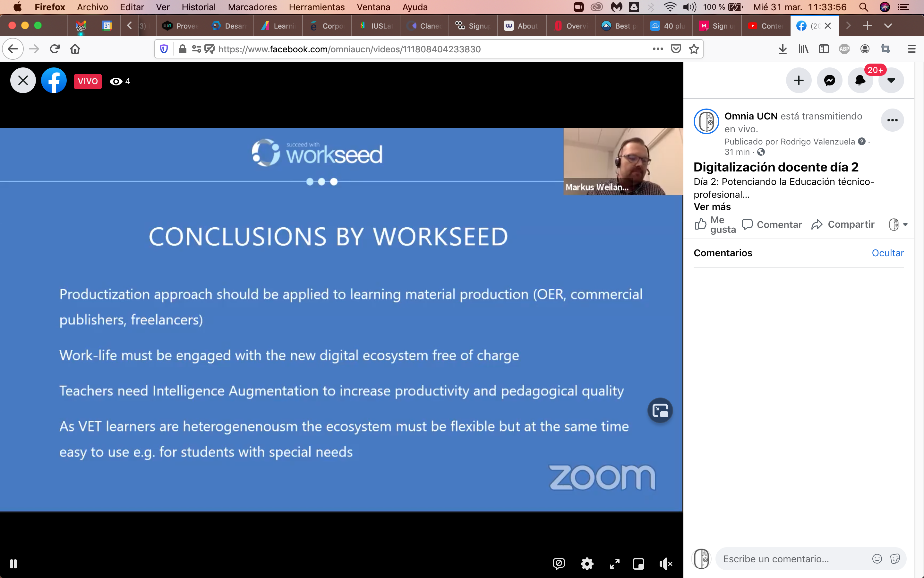The width and height of the screenshot is (924, 578).
Task: Open the Historial menu
Action: [x=199, y=7]
